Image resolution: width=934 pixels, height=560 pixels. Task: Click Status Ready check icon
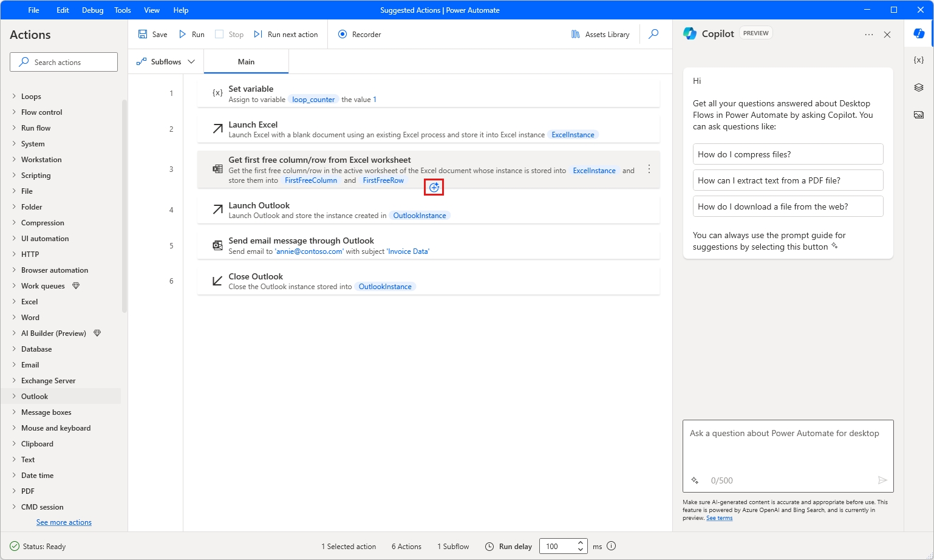15,547
